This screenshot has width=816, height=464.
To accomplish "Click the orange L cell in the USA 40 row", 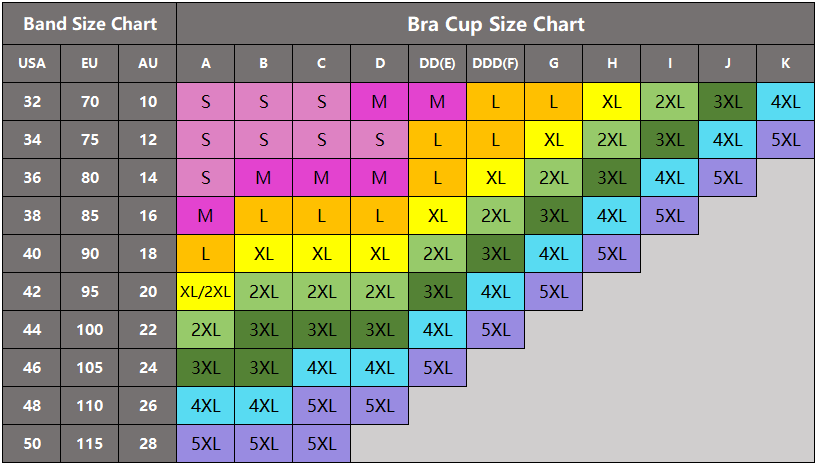I will [x=205, y=254].
